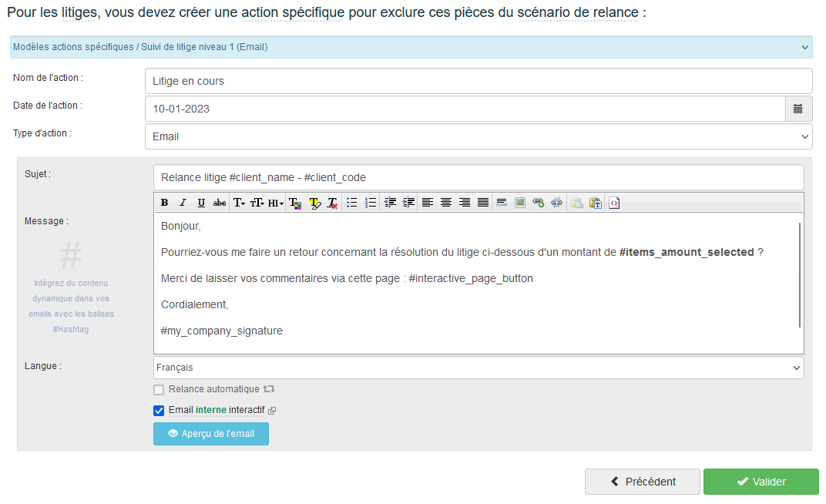
Task: Toggle bold formatting in the editor toolbar
Action: click(x=164, y=203)
